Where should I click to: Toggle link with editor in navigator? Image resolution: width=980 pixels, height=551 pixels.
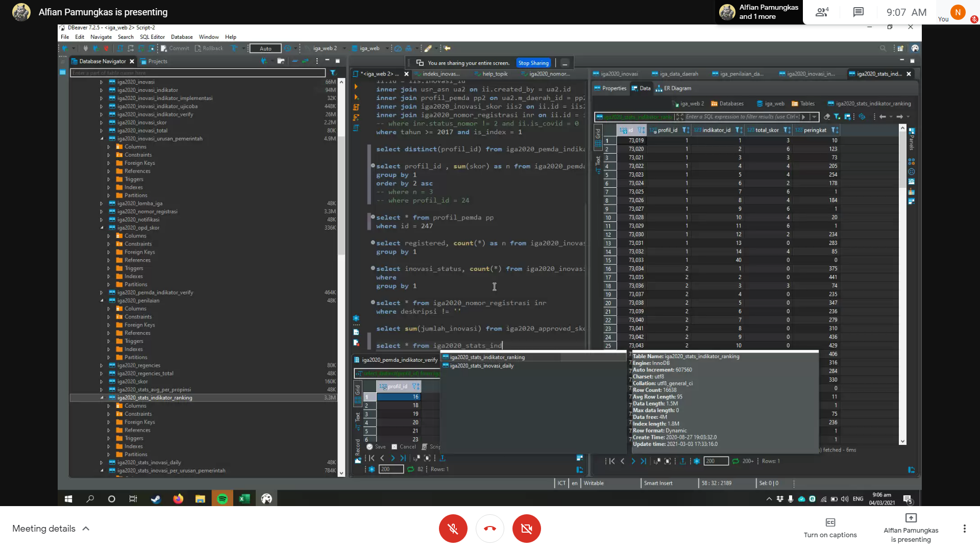click(305, 61)
